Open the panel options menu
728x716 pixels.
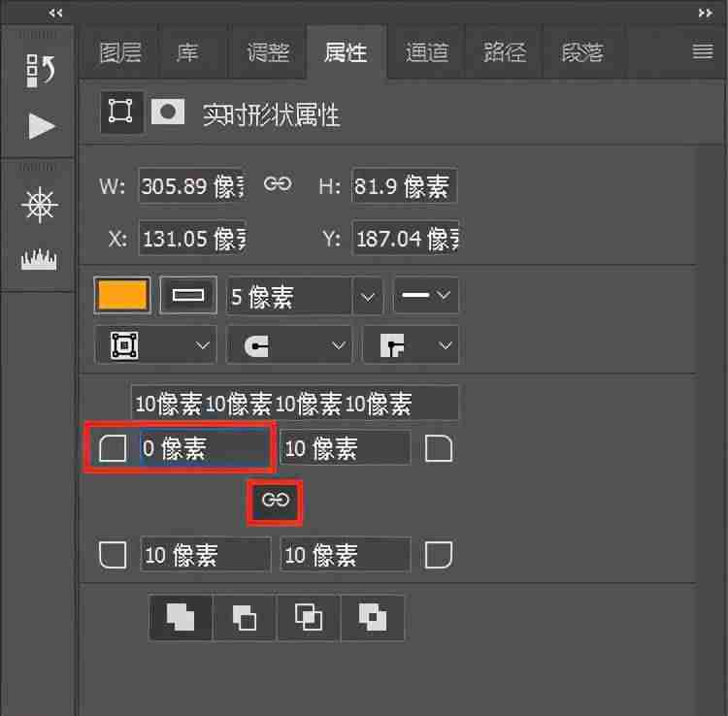703,51
